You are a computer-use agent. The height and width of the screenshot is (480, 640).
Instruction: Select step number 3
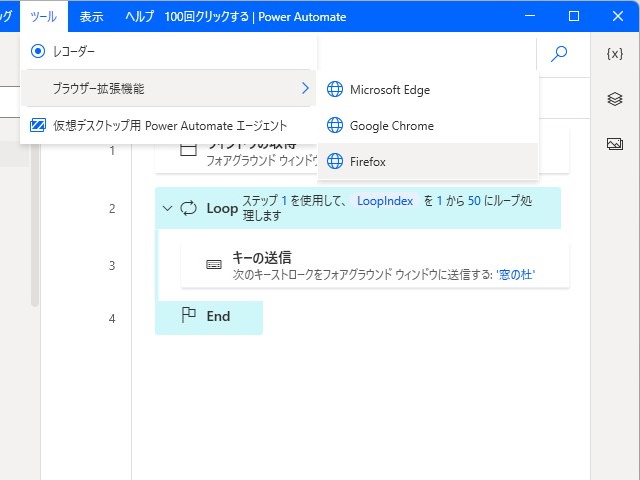112,266
